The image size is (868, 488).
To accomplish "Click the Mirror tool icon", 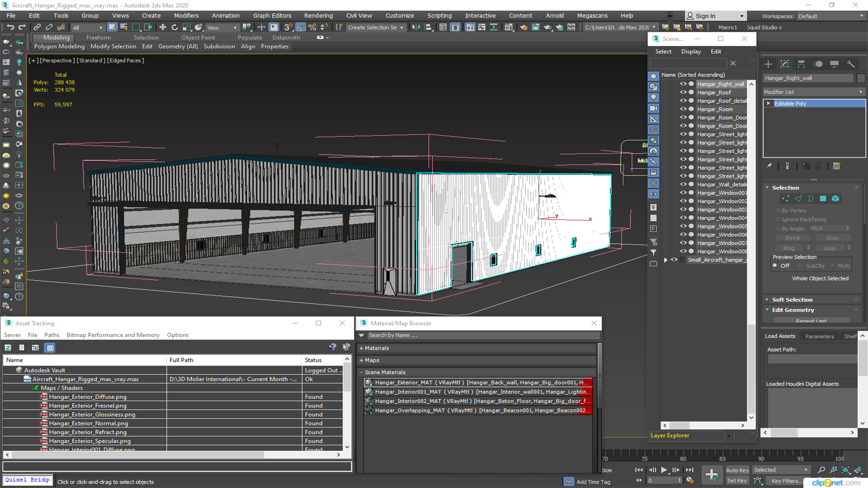I will (416, 28).
